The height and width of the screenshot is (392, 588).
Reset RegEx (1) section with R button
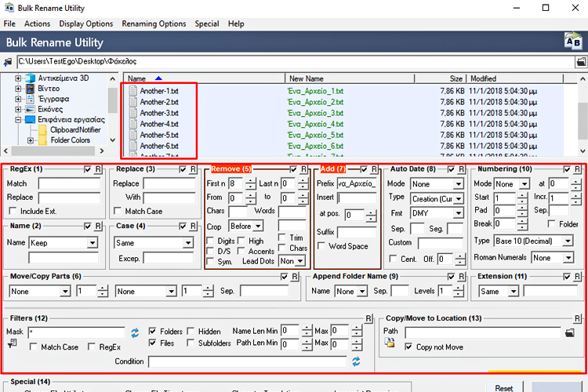pyautogui.click(x=98, y=169)
